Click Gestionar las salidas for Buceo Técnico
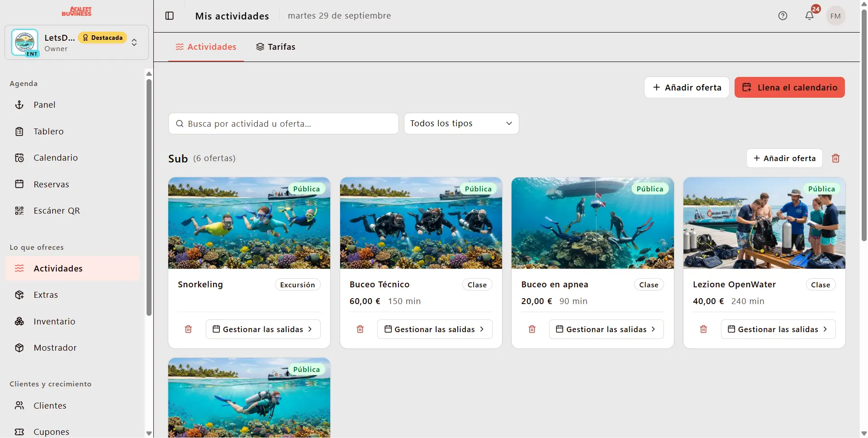The width and height of the screenshot is (868, 438). pos(435,329)
